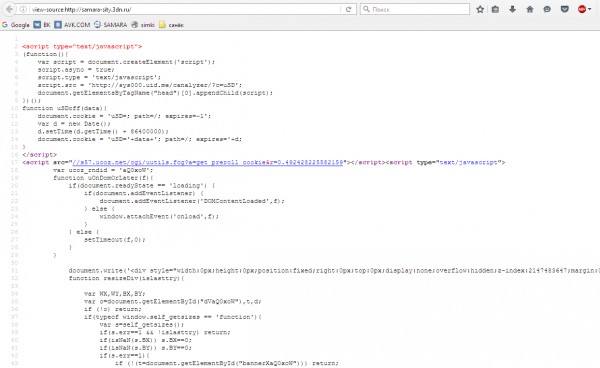Focus the view-source address bar
600x368 pixels.
pyautogui.click(x=186, y=9)
